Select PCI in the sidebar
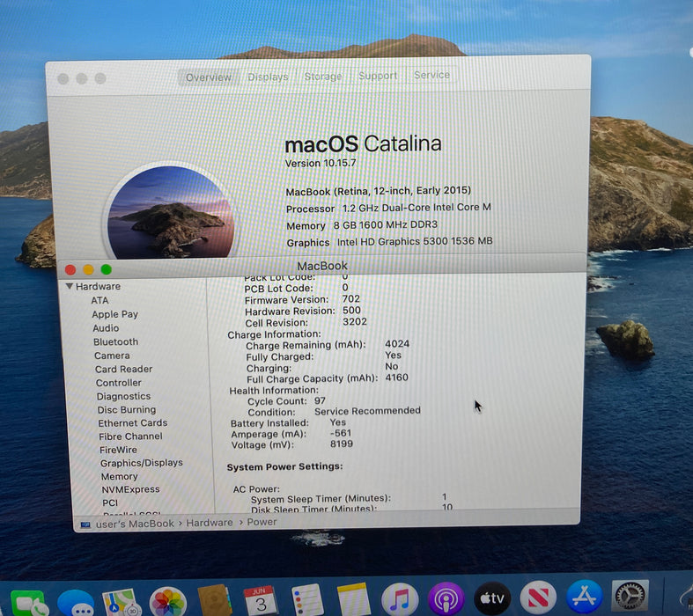693x616 pixels. (x=110, y=502)
